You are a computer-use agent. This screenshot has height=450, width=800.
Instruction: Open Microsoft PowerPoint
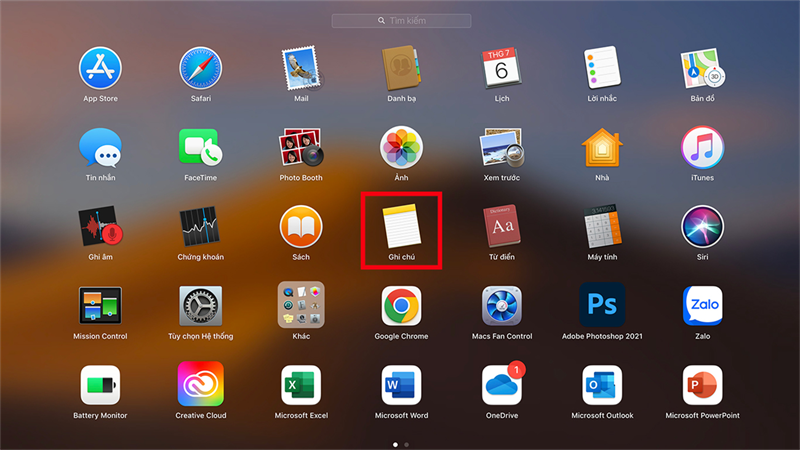[703, 385]
